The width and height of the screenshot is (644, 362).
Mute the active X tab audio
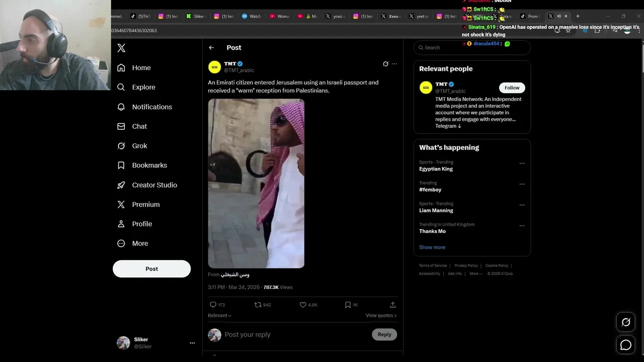point(558,16)
